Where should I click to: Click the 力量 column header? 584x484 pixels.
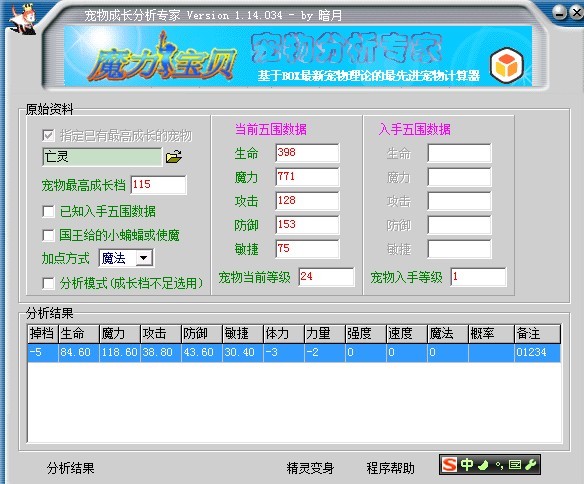(x=324, y=334)
